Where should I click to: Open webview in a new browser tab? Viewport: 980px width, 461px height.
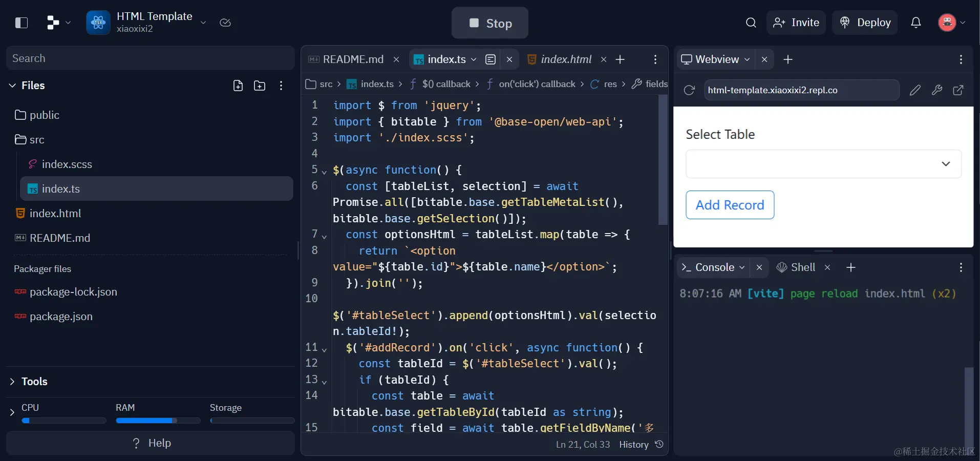pyautogui.click(x=958, y=90)
